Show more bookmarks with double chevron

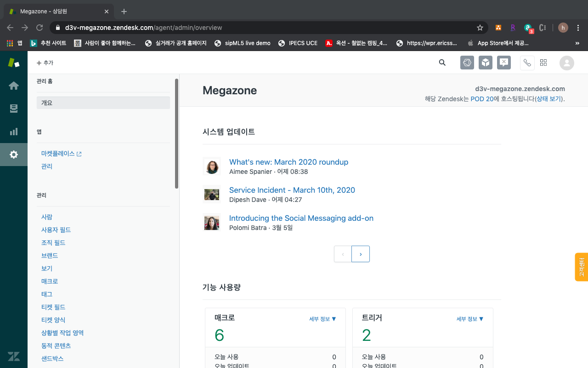click(x=577, y=43)
